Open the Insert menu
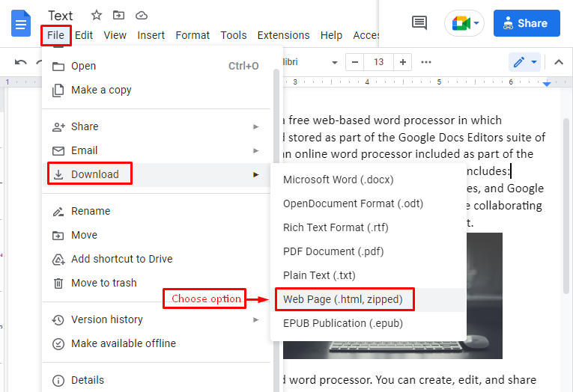 [x=151, y=35]
